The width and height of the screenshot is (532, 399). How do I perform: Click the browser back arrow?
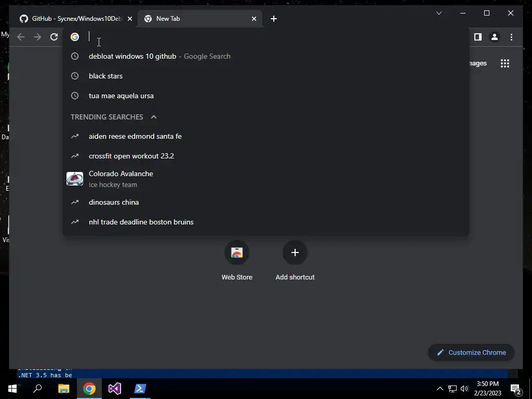click(x=21, y=37)
